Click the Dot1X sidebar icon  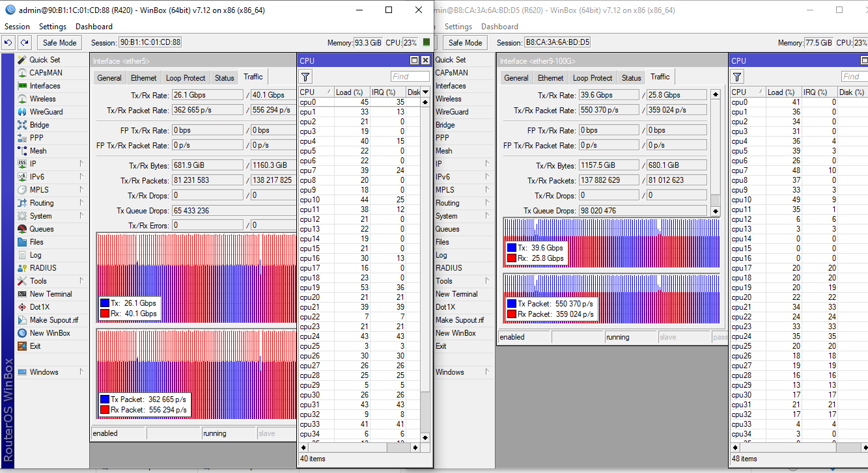pos(38,306)
